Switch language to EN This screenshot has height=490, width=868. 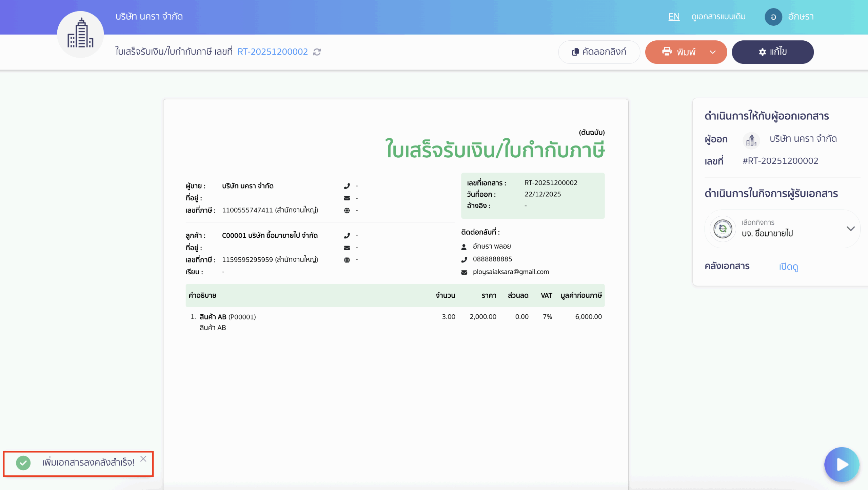point(674,17)
